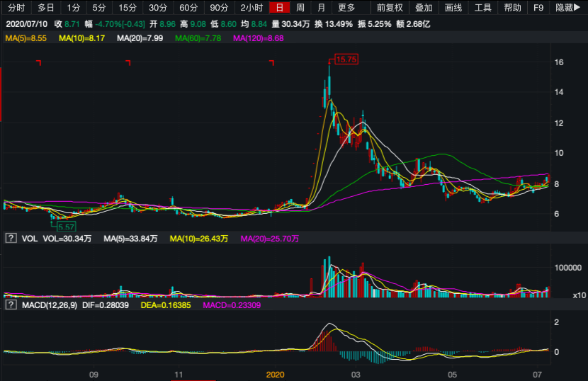
Task: Select the 周 weekly K-line tab
Action: tap(300, 7)
